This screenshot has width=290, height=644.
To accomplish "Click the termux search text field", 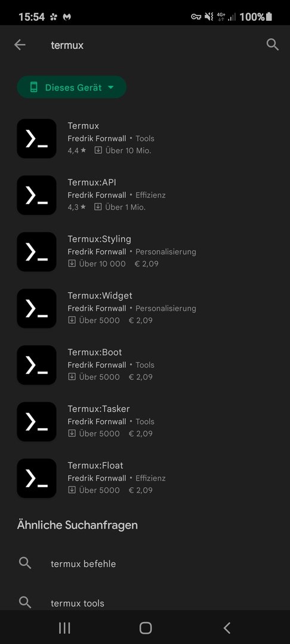I will click(x=152, y=45).
